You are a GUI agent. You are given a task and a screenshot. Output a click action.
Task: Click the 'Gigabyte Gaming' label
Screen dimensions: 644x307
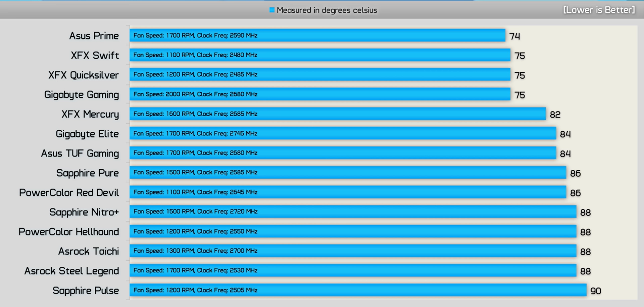82,95
